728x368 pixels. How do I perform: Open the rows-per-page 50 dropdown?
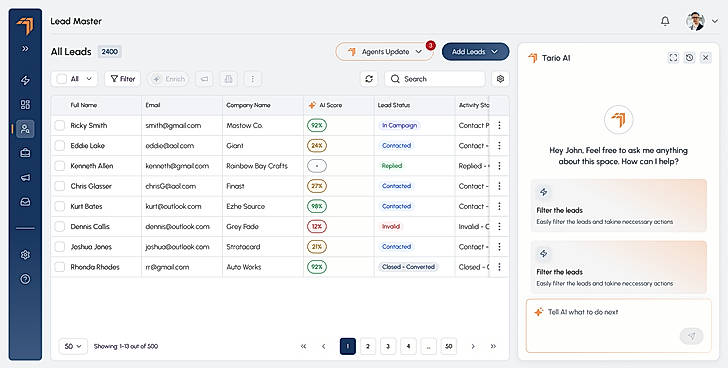tap(73, 346)
